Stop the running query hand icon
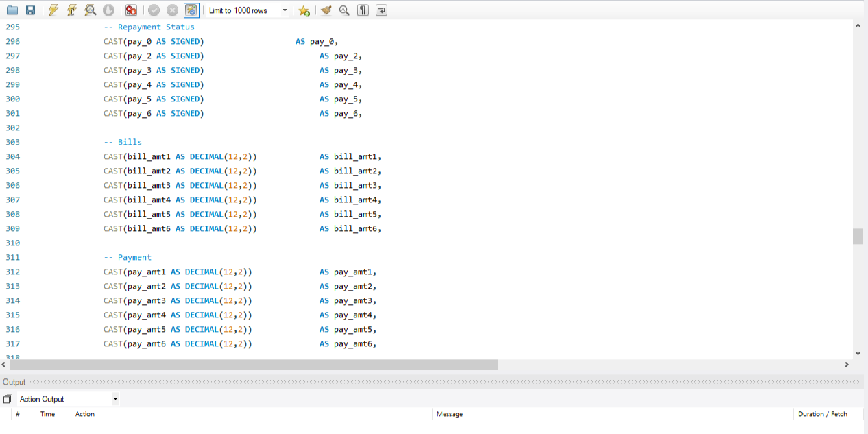The height and width of the screenshot is (434, 868). [x=108, y=10]
